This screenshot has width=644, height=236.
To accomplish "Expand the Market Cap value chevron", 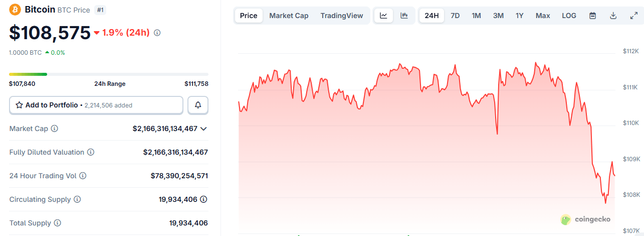I will point(203,129).
